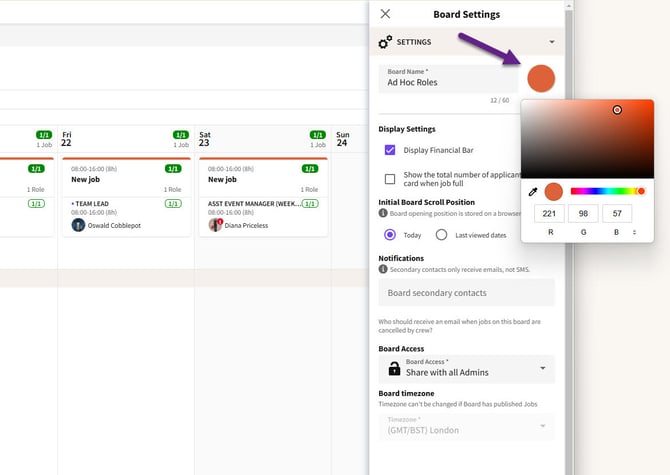
Task: Click the Board secondary contacts field
Action: click(467, 293)
